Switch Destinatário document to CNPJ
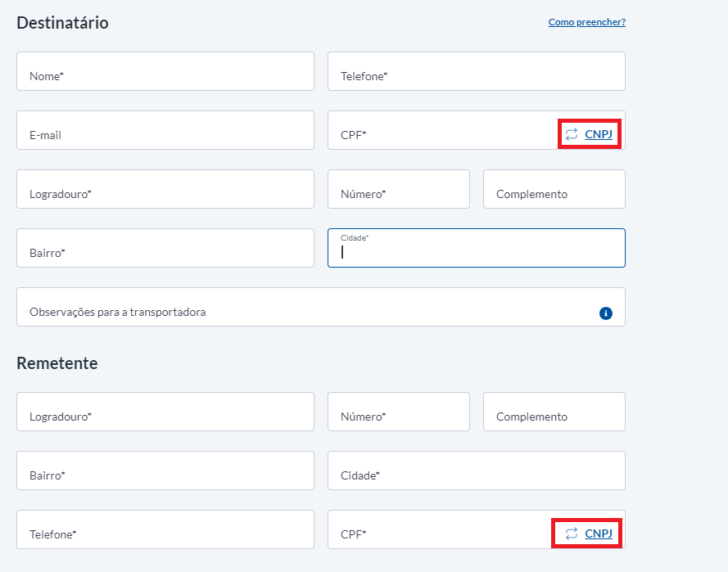728x572 pixels. click(599, 134)
